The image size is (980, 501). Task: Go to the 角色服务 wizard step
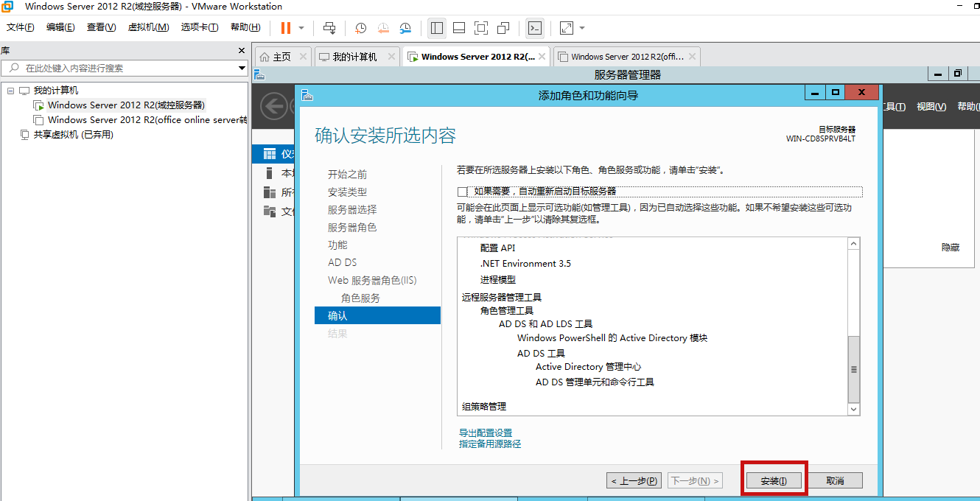360,298
